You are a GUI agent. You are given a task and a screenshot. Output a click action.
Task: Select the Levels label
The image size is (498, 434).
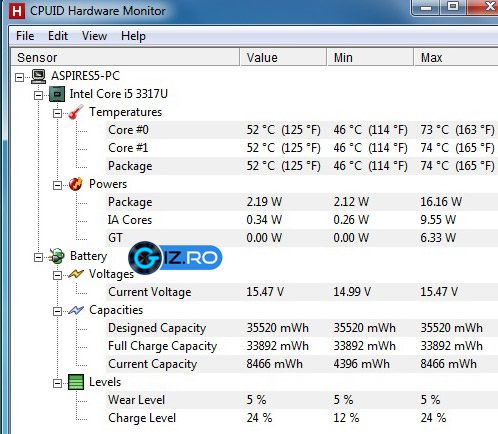pos(105,382)
